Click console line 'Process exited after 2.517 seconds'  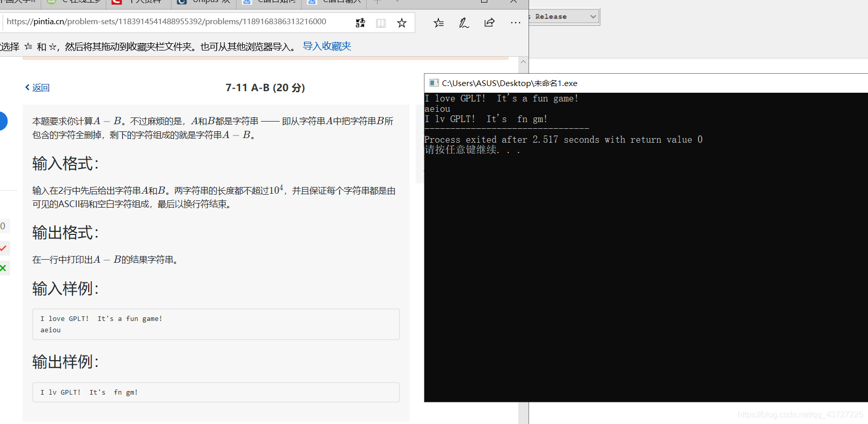[x=564, y=140]
